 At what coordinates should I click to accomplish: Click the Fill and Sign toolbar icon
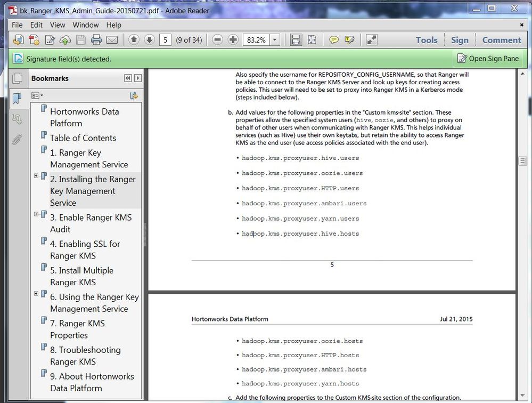click(x=50, y=40)
